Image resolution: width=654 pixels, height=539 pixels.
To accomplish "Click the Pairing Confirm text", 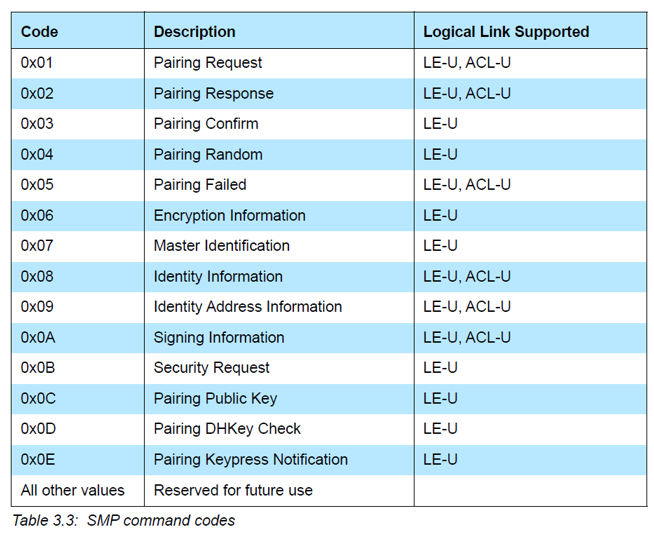I will 206,124.
